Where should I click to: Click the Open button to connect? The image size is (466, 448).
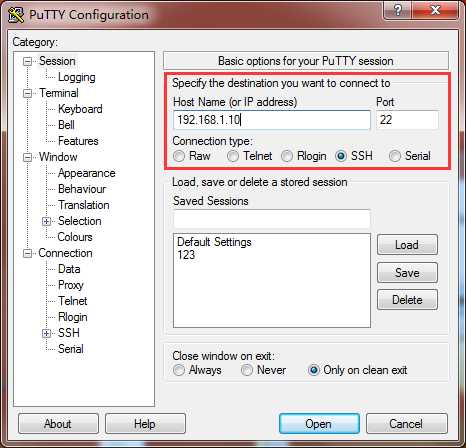(319, 424)
